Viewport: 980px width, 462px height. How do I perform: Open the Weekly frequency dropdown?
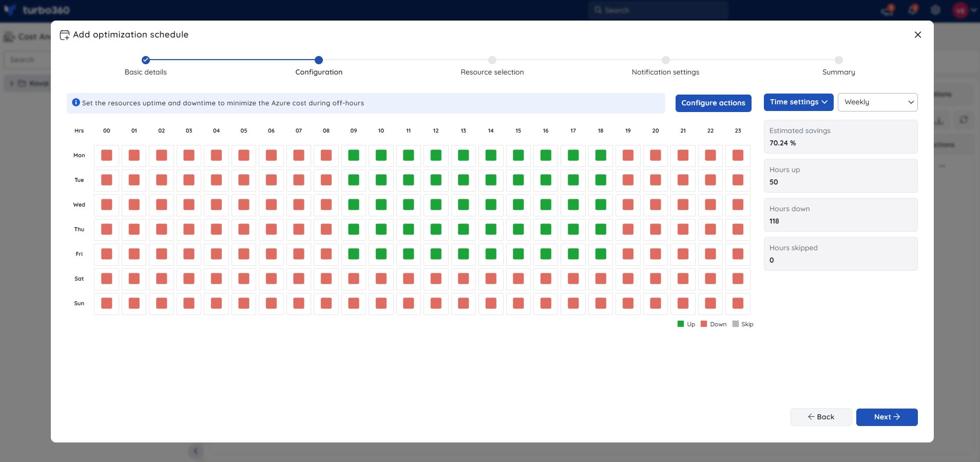pyautogui.click(x=878, y=102)
